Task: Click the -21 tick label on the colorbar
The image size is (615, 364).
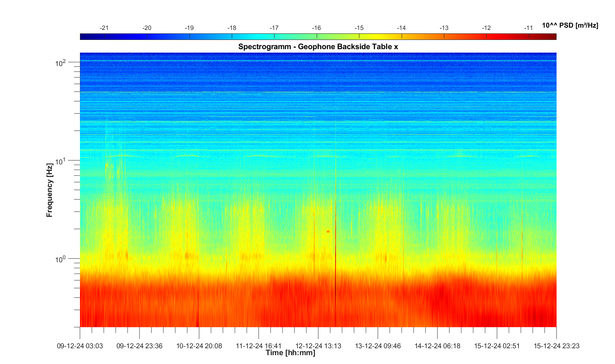Action: [104, 28]
